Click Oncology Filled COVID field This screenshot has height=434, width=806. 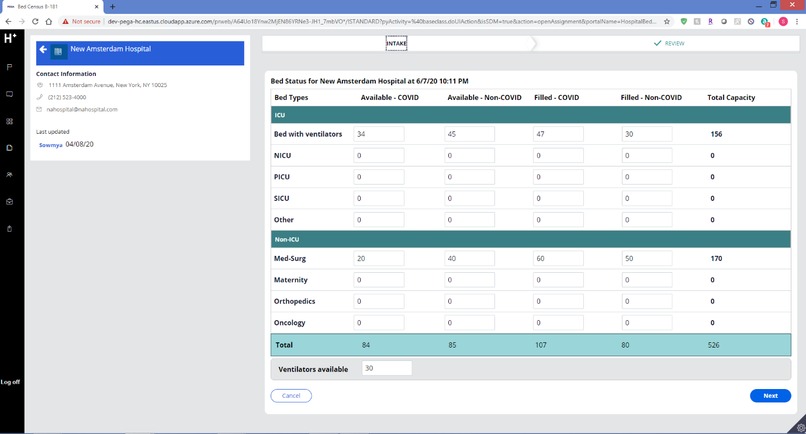point(558,323)
